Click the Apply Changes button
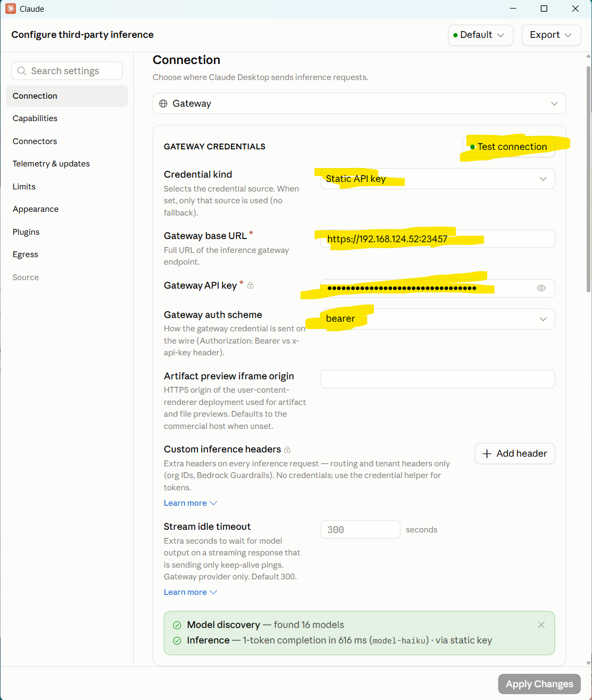Viewport: 592px width, 700px height. coord(539,684)
